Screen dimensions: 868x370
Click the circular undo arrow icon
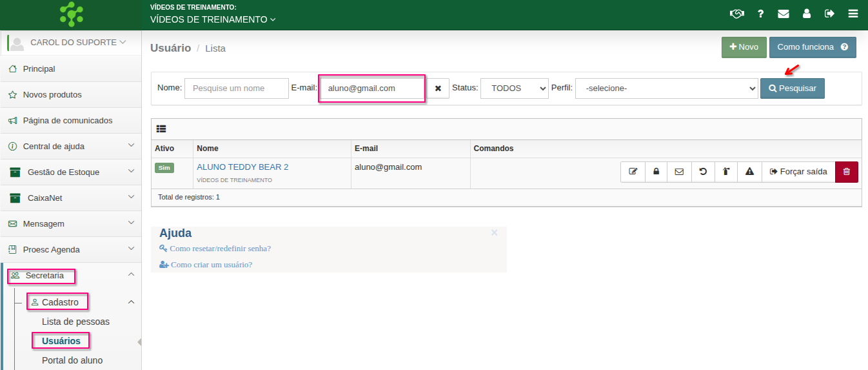click(x=703, y=172)
